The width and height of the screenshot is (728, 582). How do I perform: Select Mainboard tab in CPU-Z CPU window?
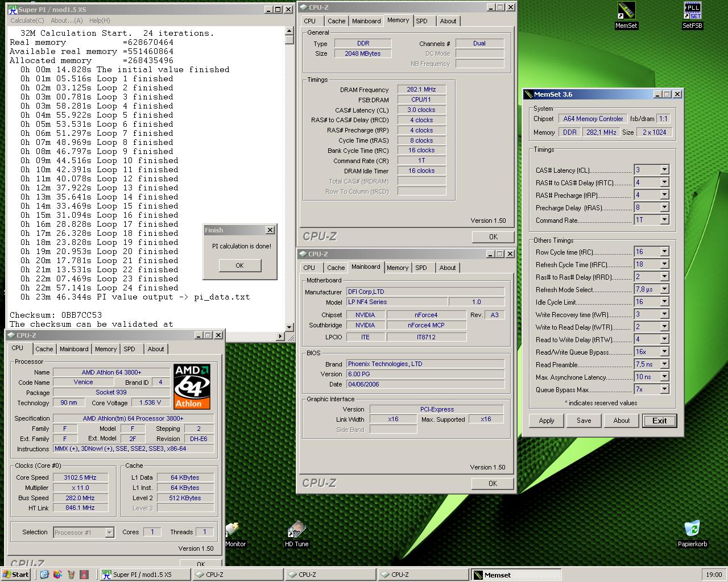click(x=74, y=349)
